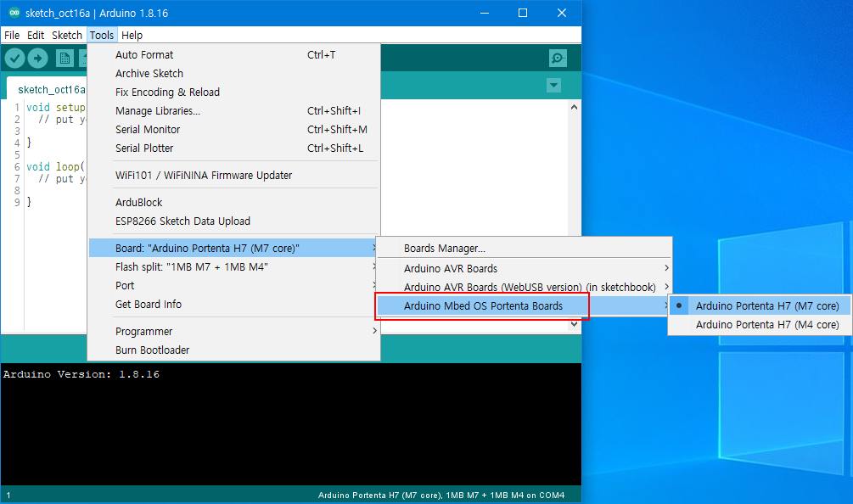Click the editor scrollbar up arrow
This screenshot has height=504, width=853.
tap(574, 107)
